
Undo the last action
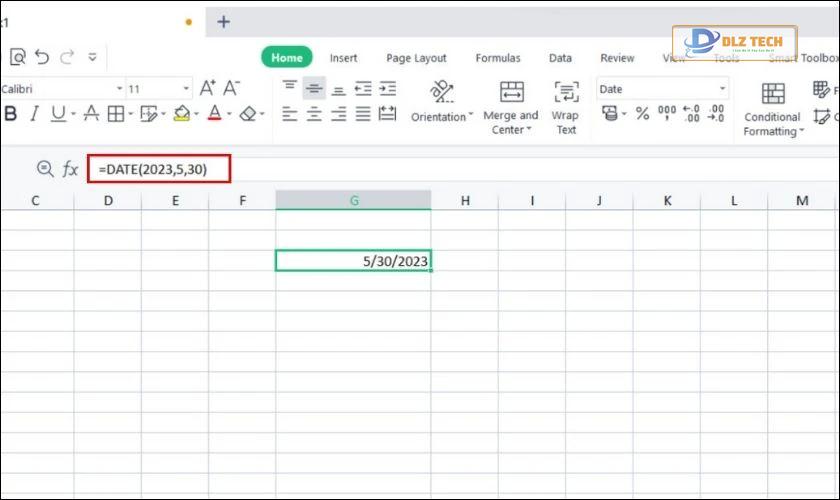pos(42,57)
